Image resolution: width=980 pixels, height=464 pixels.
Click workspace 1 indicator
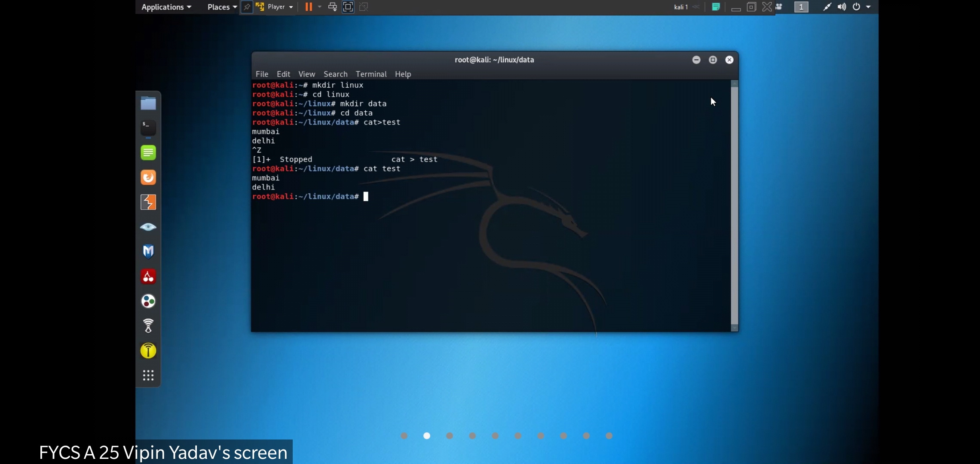[x=801, y=7]
